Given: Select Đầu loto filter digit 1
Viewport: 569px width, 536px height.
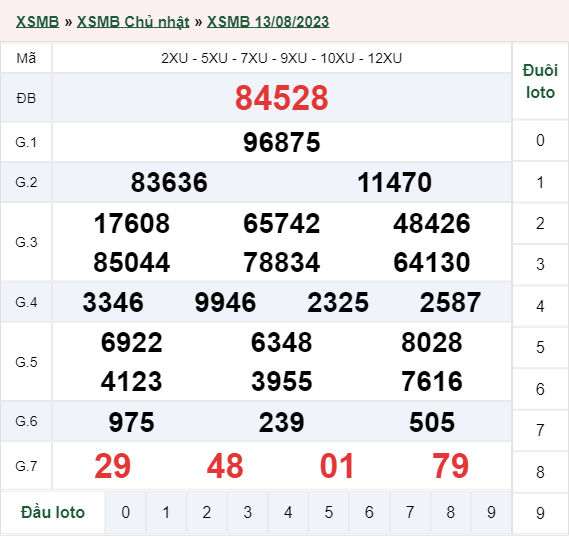Looking at the screenshot, I should pyautogui.click(x=166, y=512).
